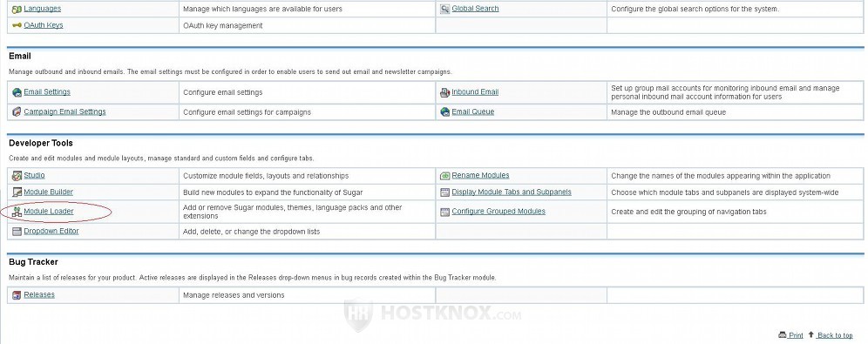Image resolution: width=868 pixels, height=344 pixels.
Task: Open the Studio link
Action: click(x=34, y=175)
